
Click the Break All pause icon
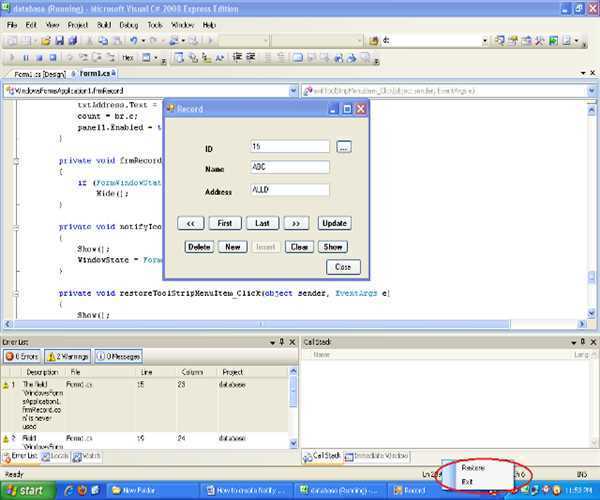(27, 58)
